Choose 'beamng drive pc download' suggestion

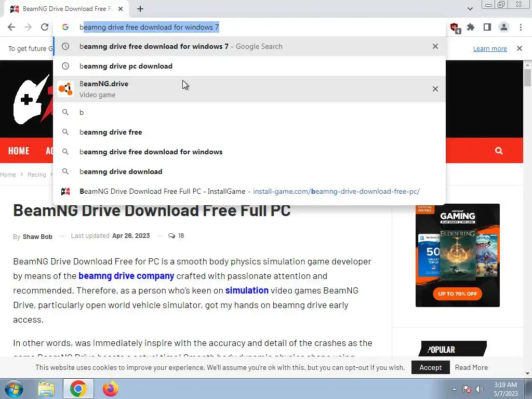(249, 66)
